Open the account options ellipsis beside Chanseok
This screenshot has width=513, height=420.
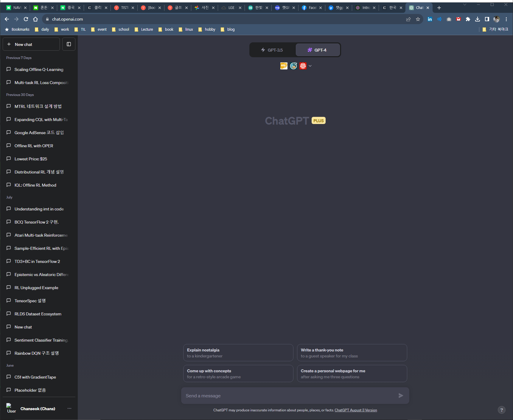69,408
